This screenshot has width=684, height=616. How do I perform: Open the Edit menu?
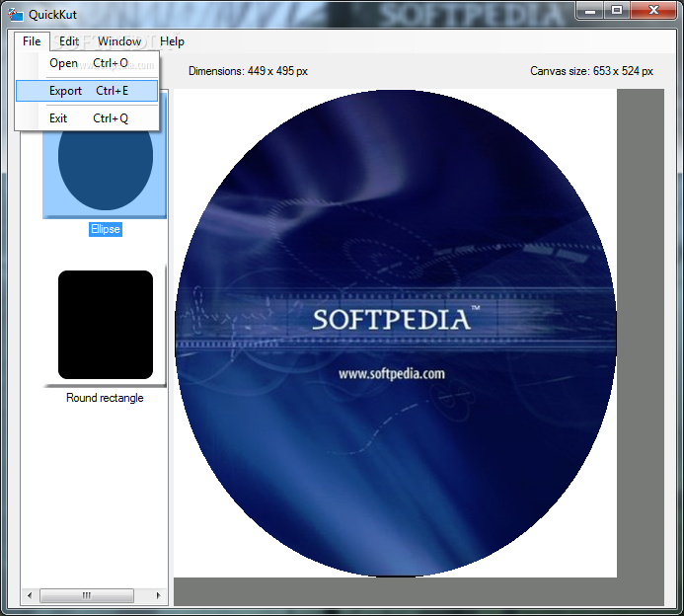(69, 41)
